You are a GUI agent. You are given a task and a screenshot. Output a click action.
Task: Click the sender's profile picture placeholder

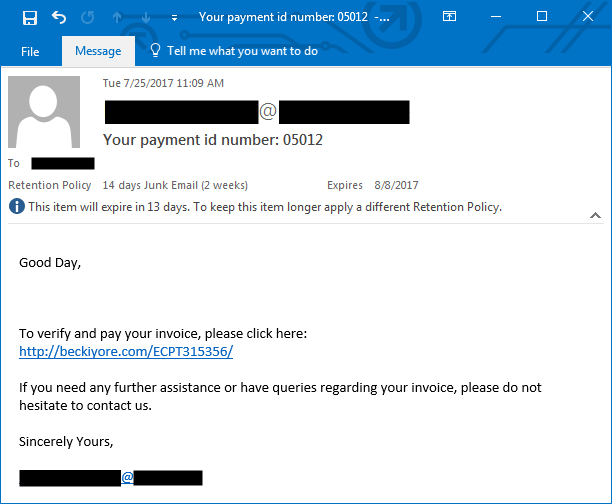click(x=44, y=112)
